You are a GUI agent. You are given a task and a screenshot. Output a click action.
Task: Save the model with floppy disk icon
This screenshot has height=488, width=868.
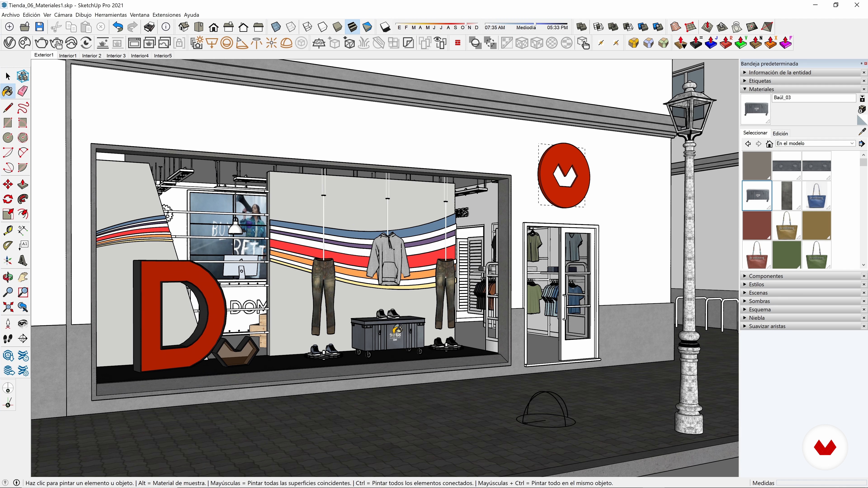pos(39,27)
